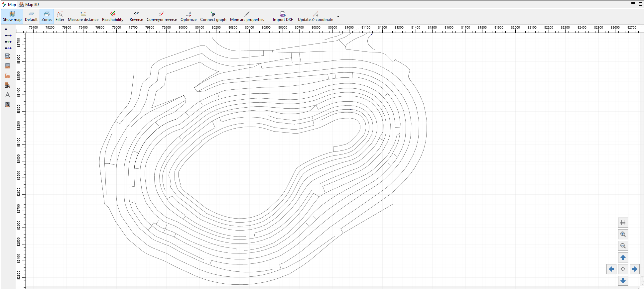Launch the Optimize tool

coord(189,16)
